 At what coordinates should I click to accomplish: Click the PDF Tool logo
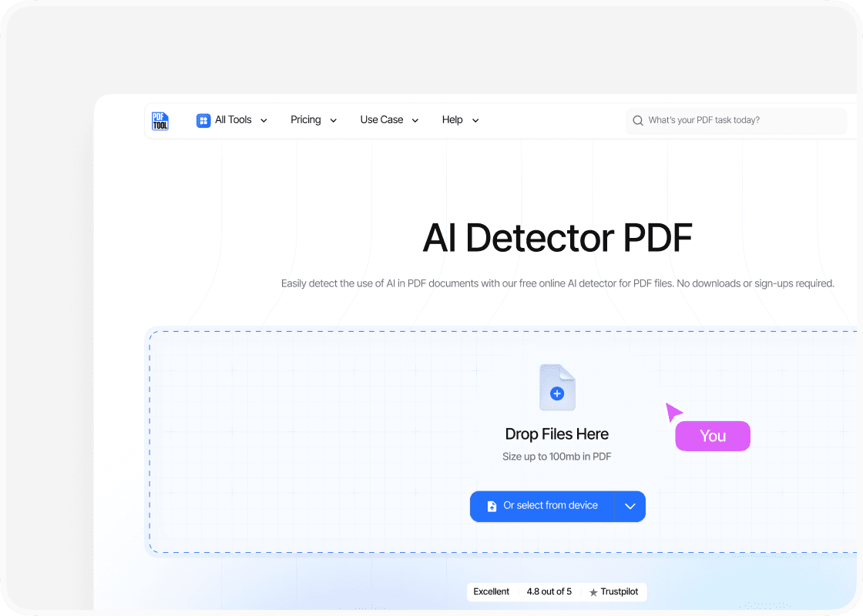click(160, 121)
